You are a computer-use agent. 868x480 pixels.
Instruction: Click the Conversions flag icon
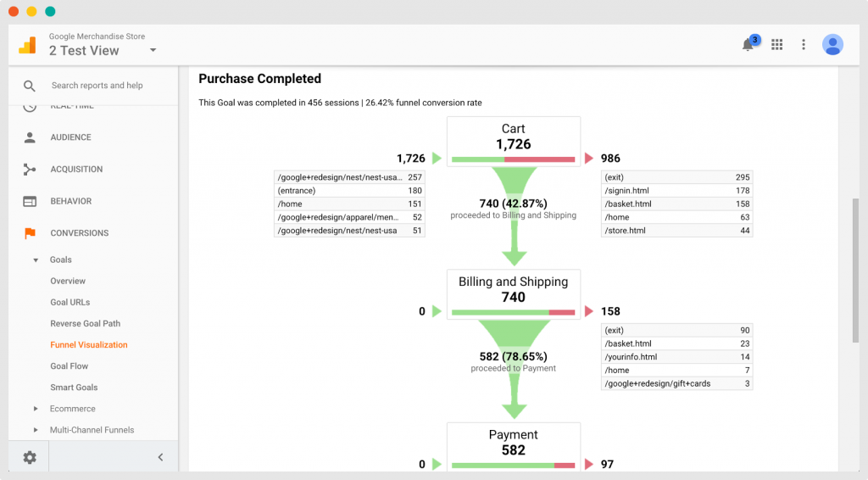[30, 233]
